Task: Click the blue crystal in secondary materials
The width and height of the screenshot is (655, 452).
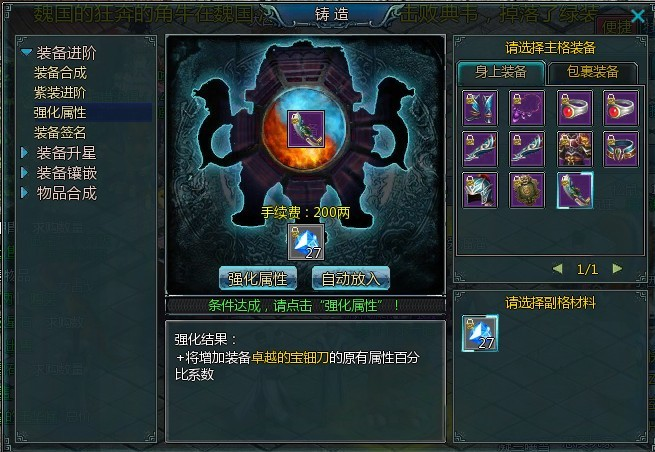Action: [480, 333]
